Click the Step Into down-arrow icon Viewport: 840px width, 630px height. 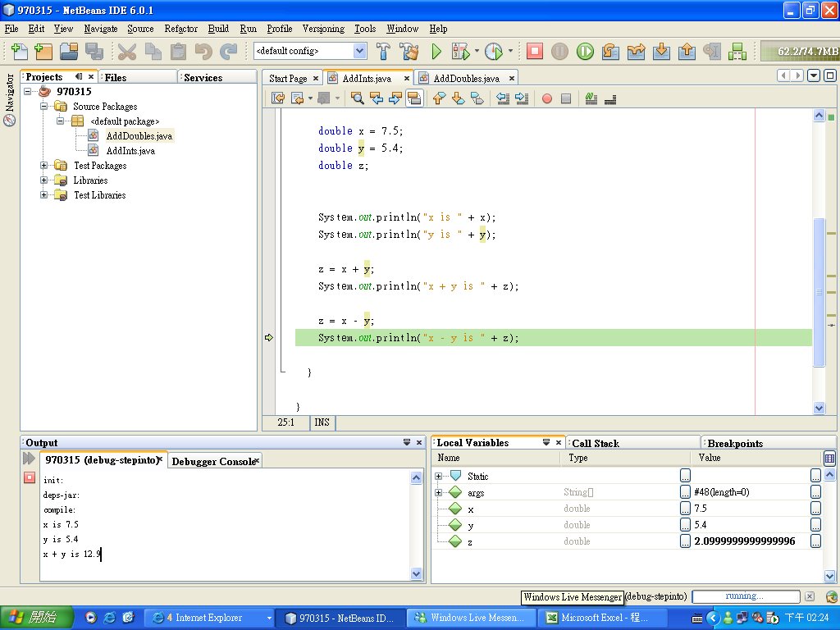[662, 52]
